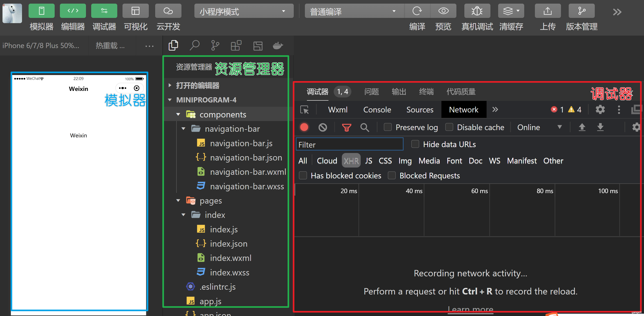The image size is (644, 316).
Task: Switch to the Wxml devtools tab
Action: pos(338,110)
